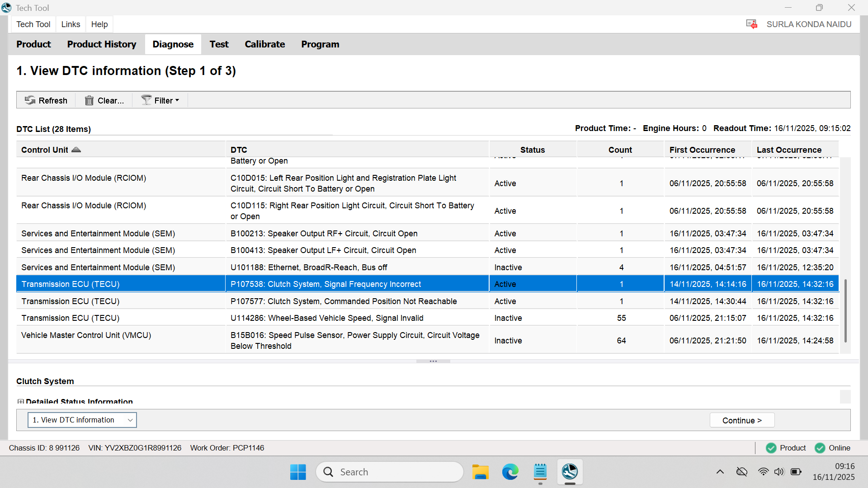
Task: Click the Windows taskbar Search box
Action: pos(390,472)
